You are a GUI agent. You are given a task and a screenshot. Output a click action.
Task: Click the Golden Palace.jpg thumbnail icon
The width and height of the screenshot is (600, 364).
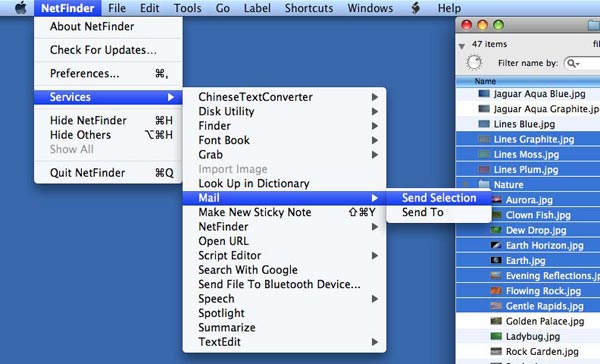point(496,321)
